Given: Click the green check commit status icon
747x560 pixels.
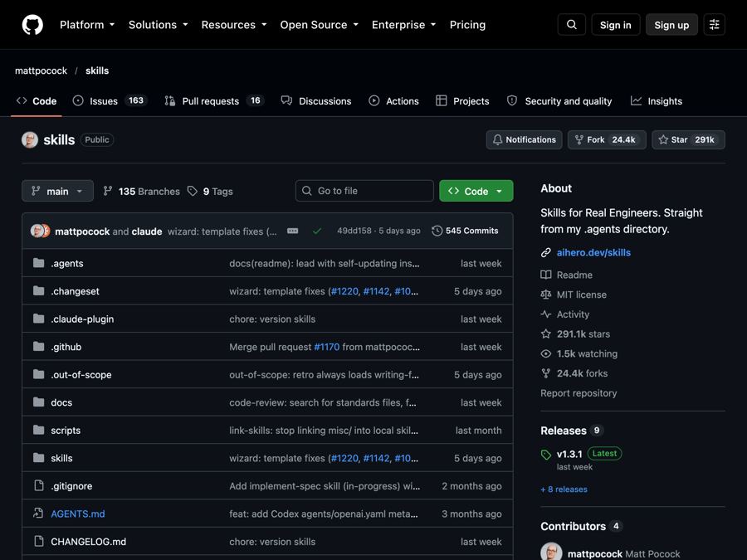Looking at the screenshot, I should 317,231.
